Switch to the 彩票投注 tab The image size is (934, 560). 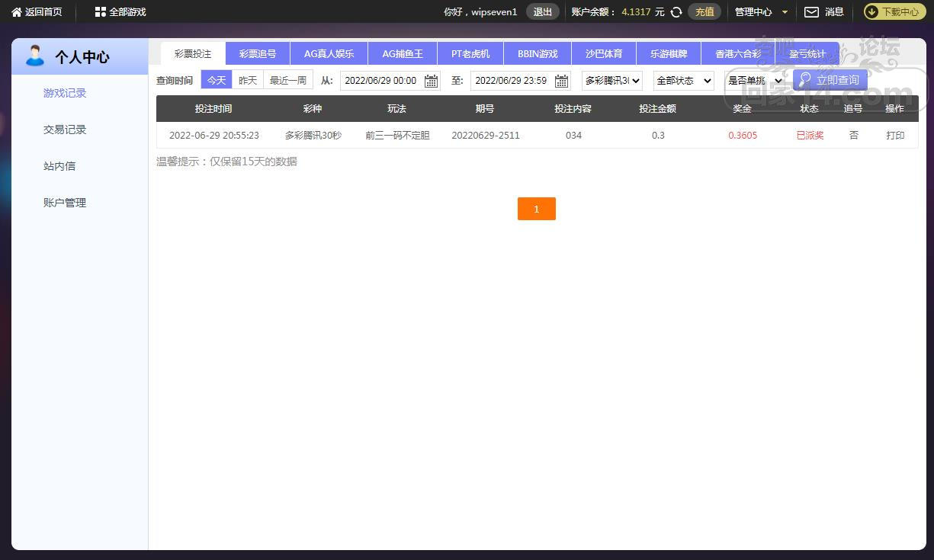[x=193, y=54]
